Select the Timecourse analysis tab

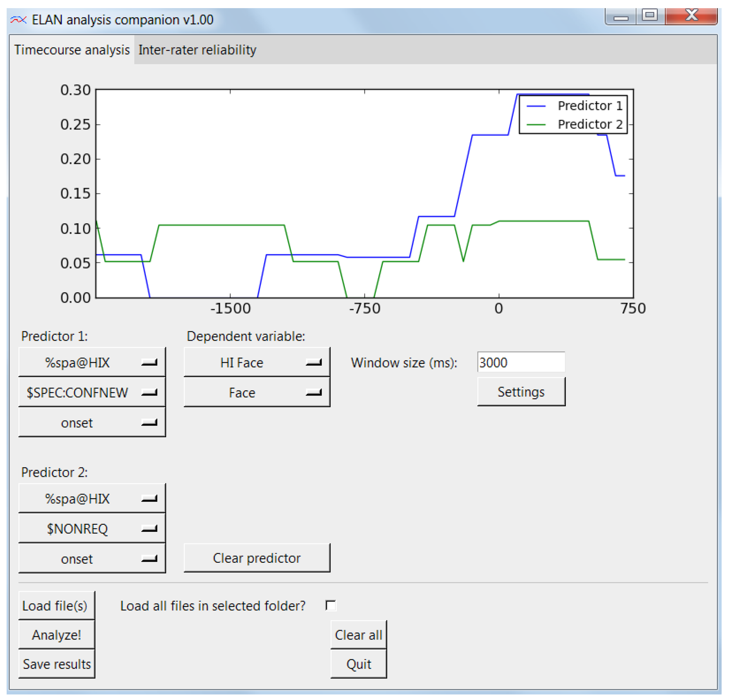pyautogui.click(x=72, y=50)
